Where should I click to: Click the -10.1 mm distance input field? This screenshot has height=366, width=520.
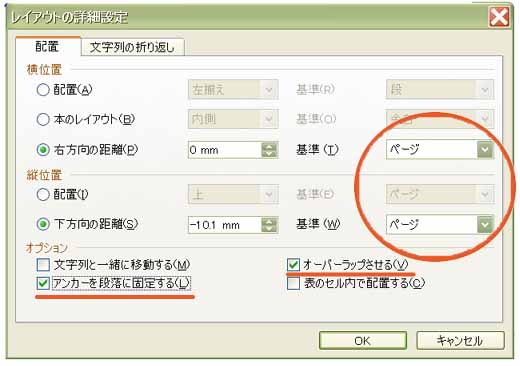[225, 225]
